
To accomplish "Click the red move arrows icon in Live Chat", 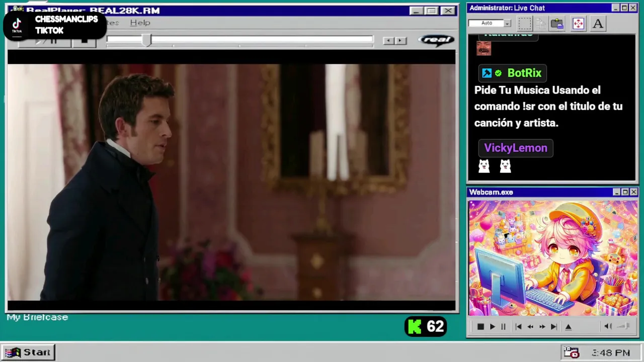I will point(578,23).
